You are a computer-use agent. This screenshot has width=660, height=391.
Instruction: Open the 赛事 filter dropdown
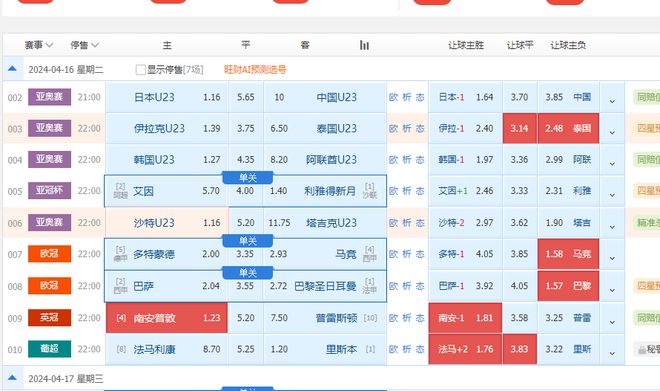[x=39, y=45]
